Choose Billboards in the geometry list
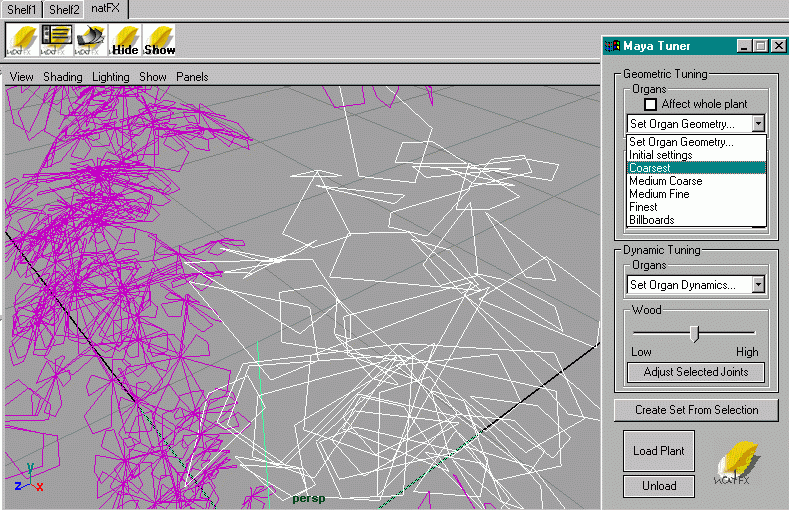 pos(652,220)
